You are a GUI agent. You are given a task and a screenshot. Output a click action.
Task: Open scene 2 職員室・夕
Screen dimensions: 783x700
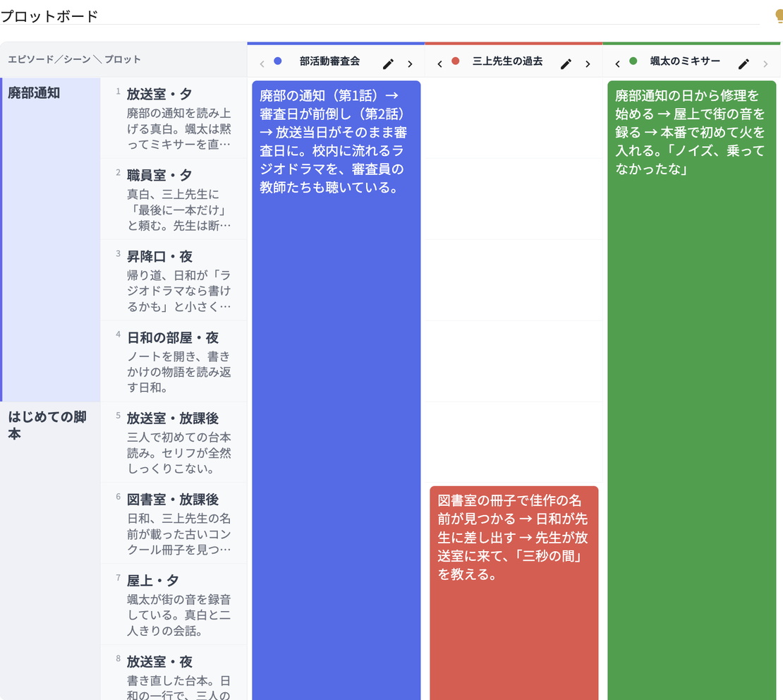174,199
